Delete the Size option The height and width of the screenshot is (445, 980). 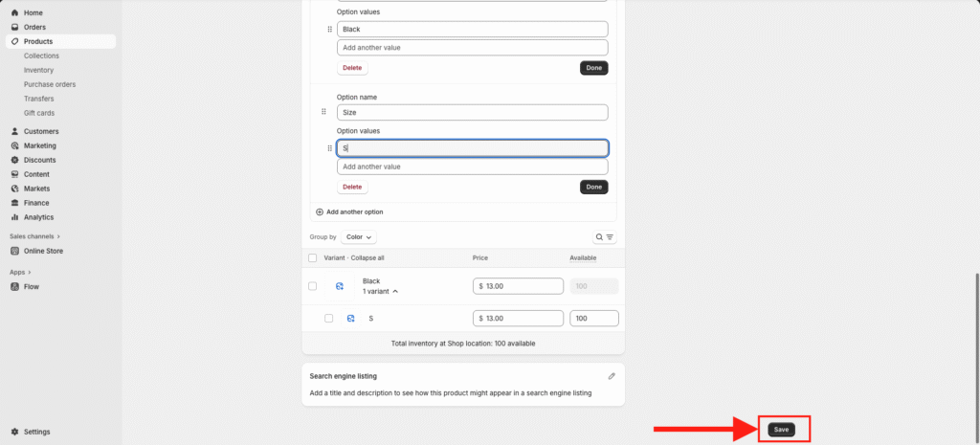[352, 187]
